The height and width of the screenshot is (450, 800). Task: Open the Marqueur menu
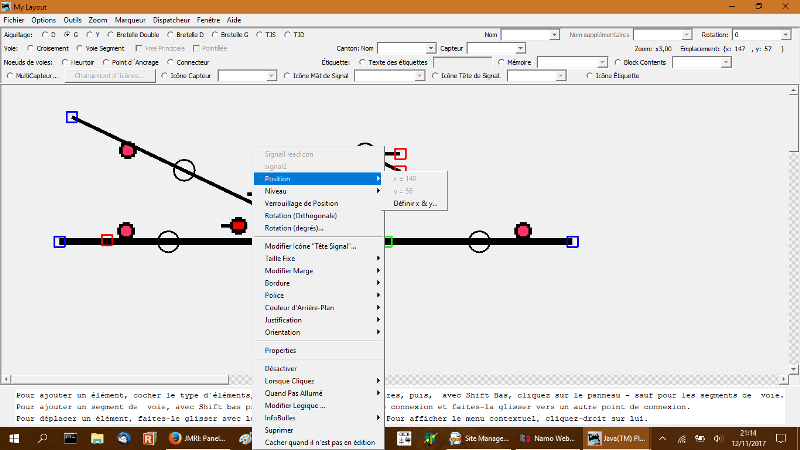click(x=133, y=20)
